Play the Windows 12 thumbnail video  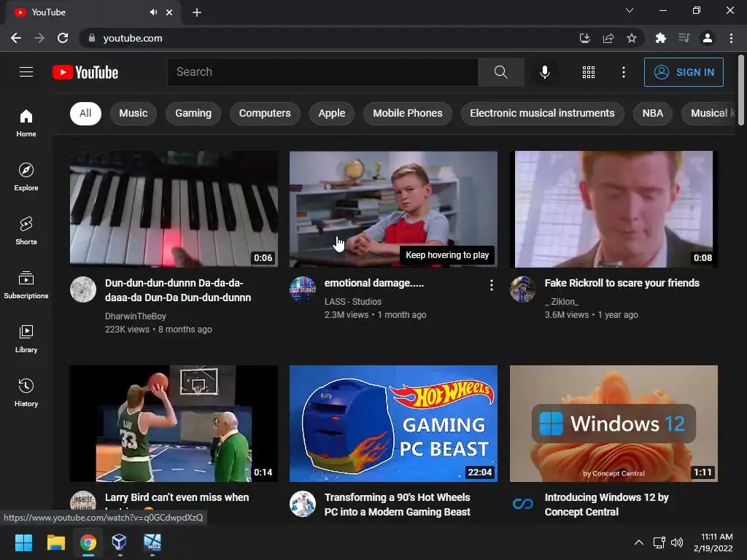614,424
